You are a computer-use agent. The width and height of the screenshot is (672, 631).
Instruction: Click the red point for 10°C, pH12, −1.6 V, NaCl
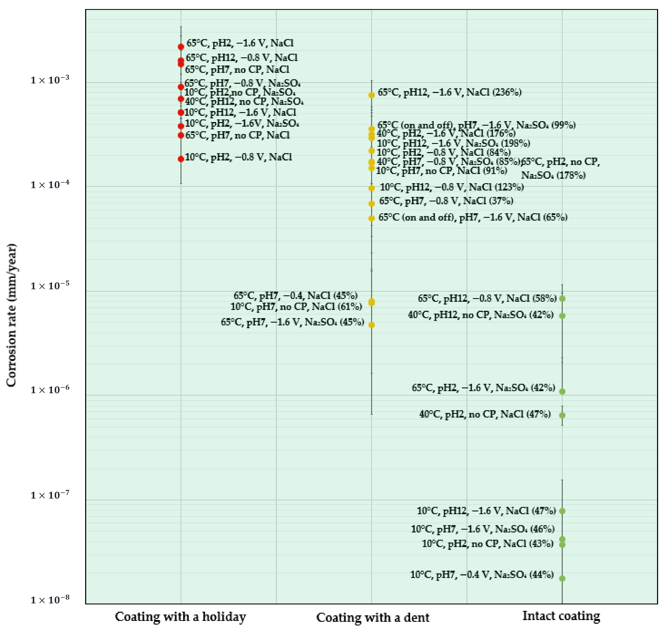181,112
